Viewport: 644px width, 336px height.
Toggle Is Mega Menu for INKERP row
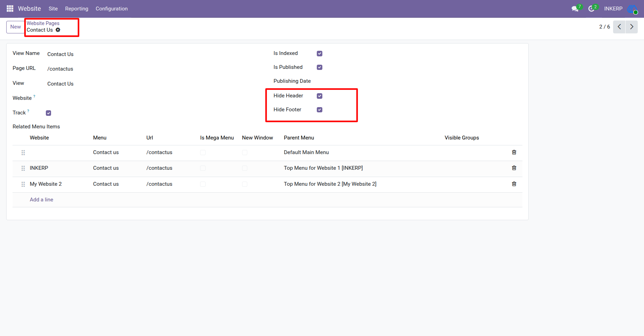tap(203, 168)
